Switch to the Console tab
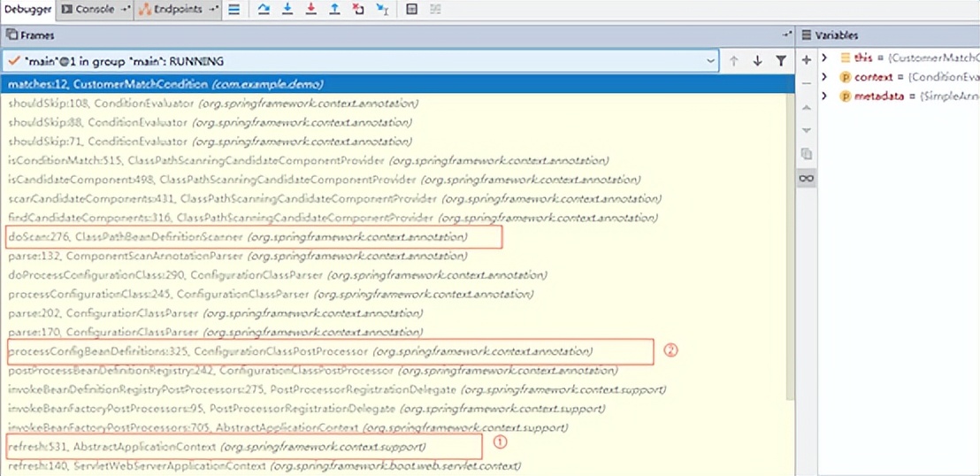This screenshot has width=980, height=476. pyautogui.click(x=95, y=10)
